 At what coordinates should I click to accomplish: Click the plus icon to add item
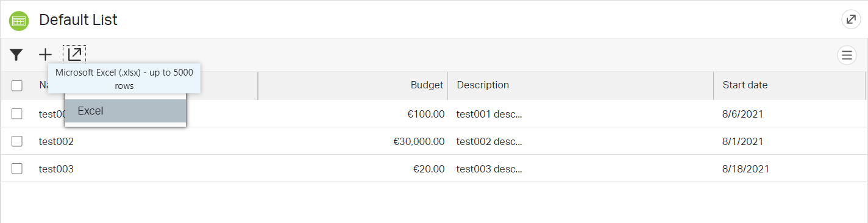coord(46,55)
